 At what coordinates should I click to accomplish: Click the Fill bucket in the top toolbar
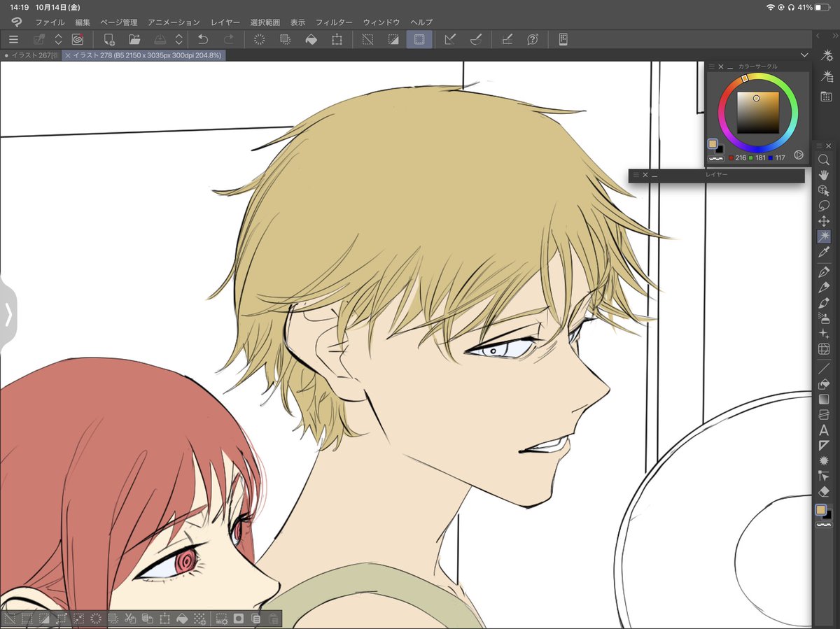[311, 40]
